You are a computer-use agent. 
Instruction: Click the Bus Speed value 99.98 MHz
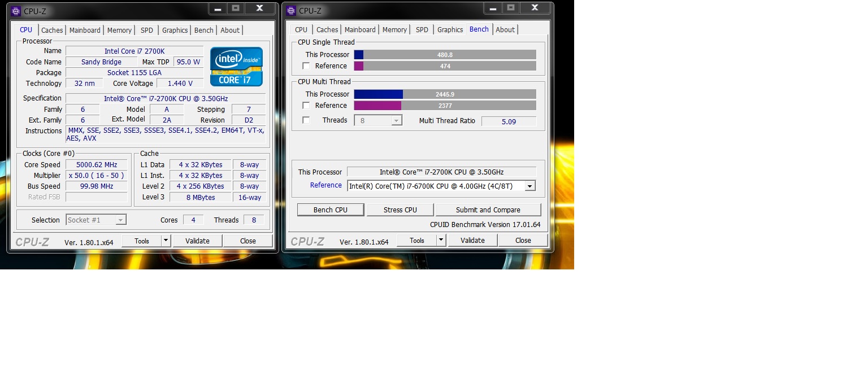coord(97,186)
